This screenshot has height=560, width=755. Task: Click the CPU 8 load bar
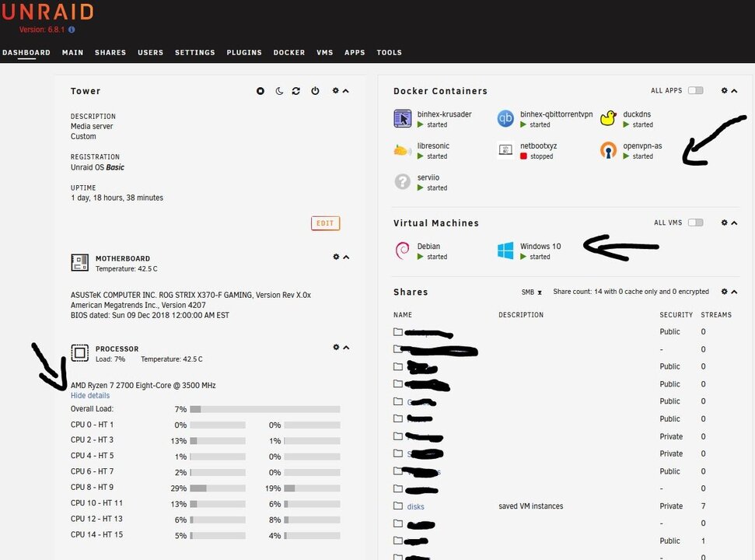[218, 488]
